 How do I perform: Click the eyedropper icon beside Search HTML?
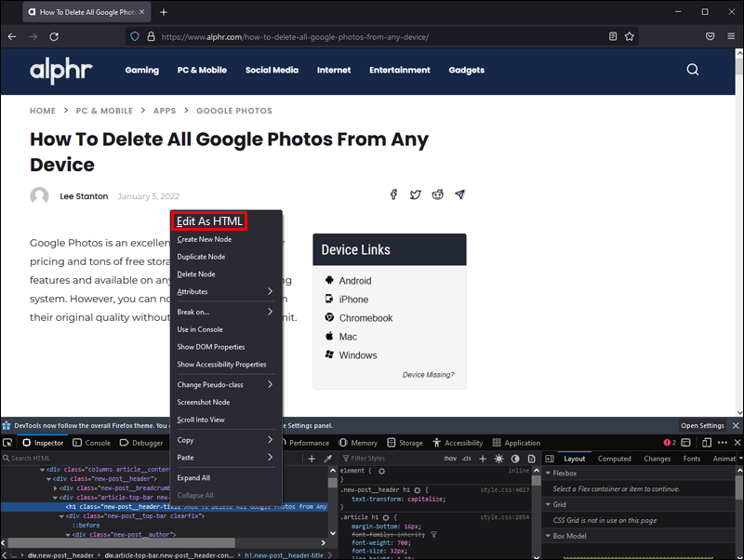327,459
